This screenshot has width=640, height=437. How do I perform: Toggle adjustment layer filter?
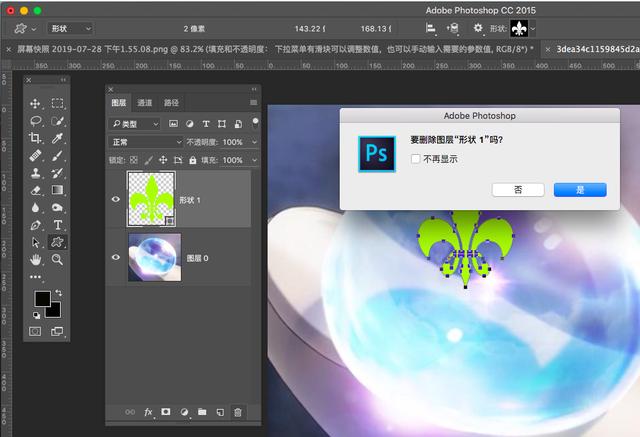(190, 124)
